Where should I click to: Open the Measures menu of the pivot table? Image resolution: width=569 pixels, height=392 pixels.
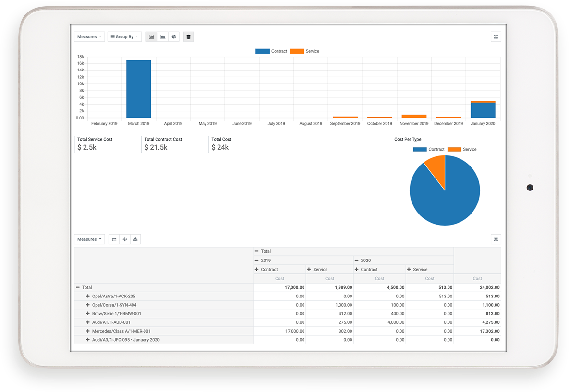pos(89,239)
